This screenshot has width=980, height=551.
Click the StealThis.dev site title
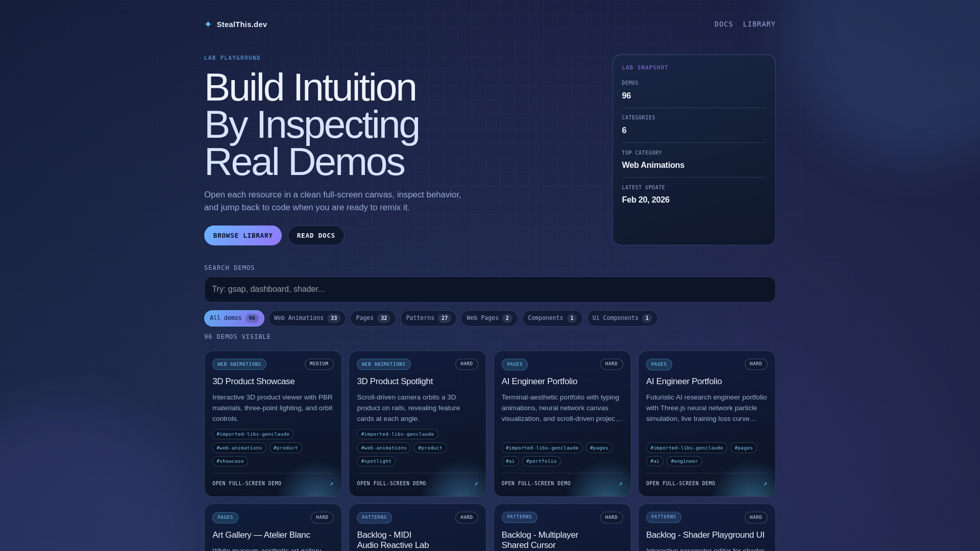click(241, 24)
